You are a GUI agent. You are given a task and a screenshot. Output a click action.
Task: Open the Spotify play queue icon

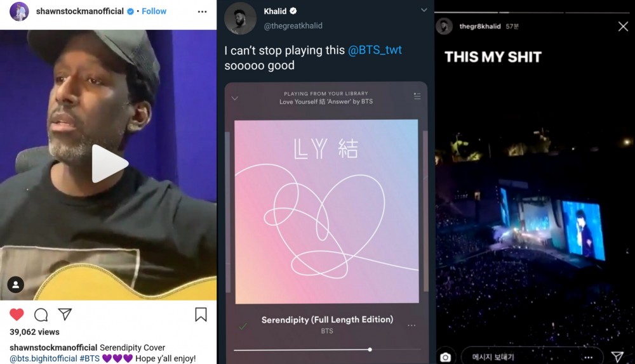417,96
